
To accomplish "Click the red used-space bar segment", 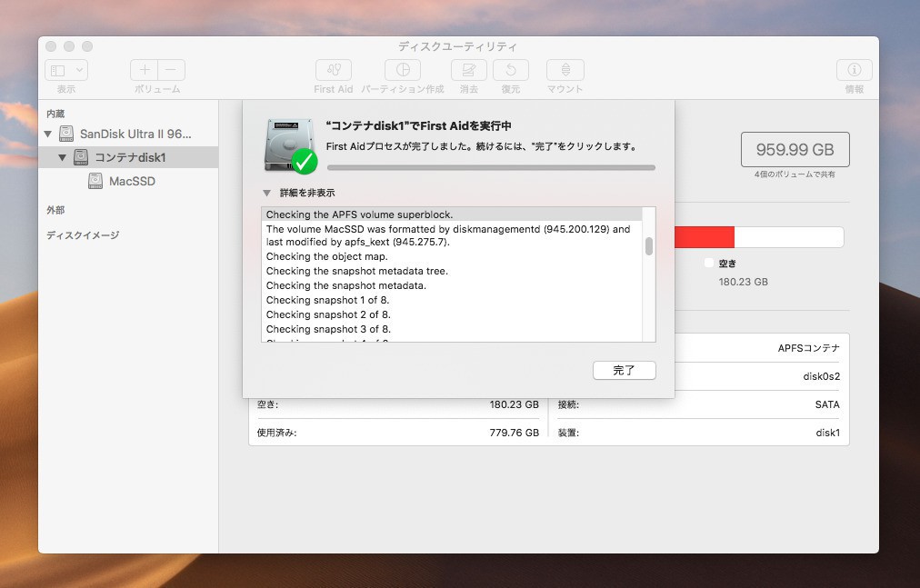I will [x=705, y=238].
